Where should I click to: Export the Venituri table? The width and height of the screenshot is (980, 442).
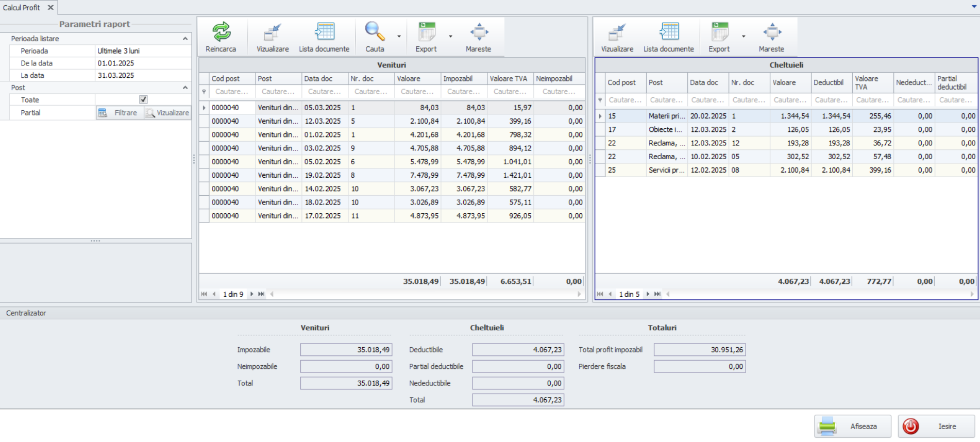[426, 37]
